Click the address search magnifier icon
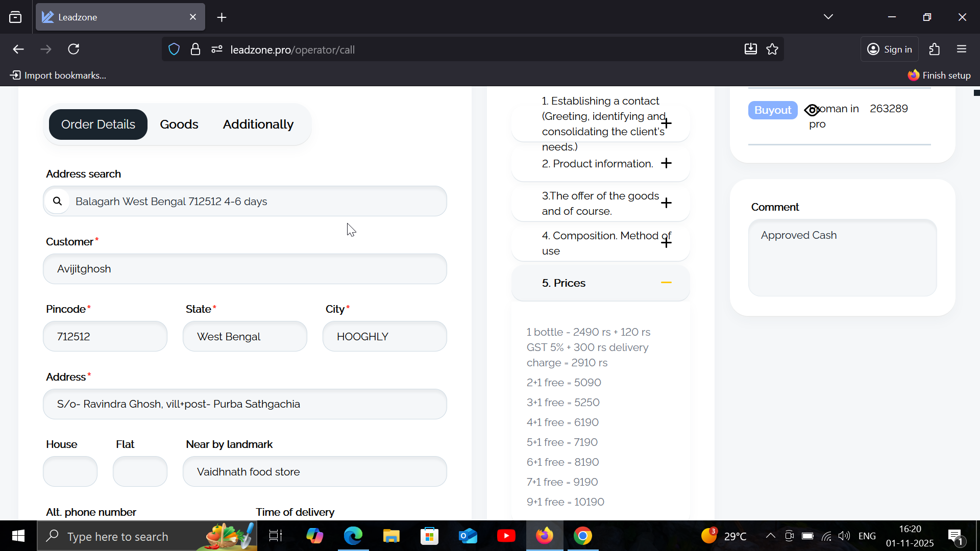This screenshot has width=980, height=551. (x=58, y=201)
